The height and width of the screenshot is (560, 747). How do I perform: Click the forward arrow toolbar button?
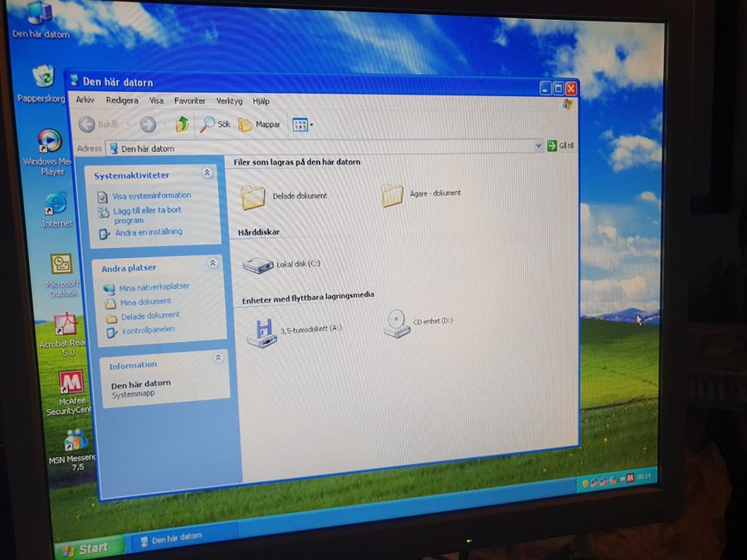pos(149,124)
